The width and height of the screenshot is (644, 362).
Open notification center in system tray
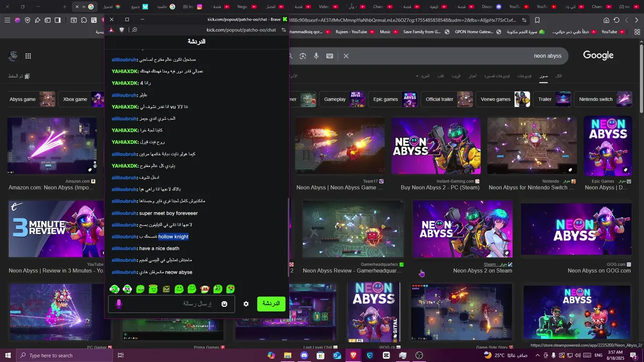tap(634, 355)
